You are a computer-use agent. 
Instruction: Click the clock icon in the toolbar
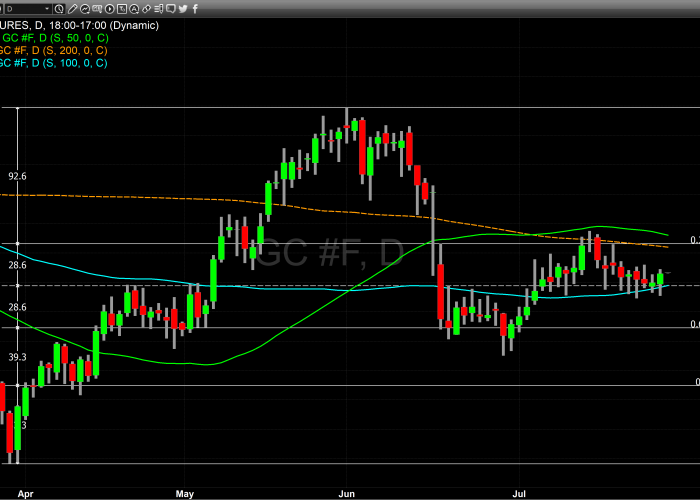59,9
